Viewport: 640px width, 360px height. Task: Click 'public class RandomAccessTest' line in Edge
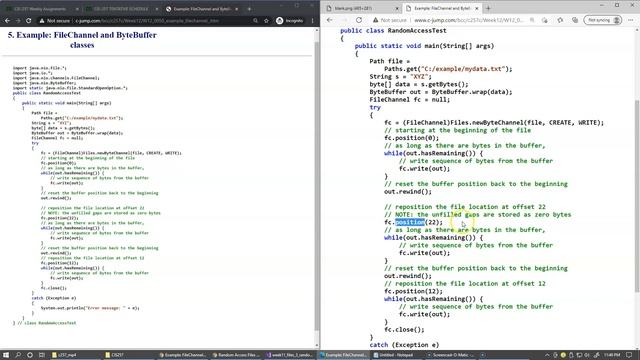393,31
